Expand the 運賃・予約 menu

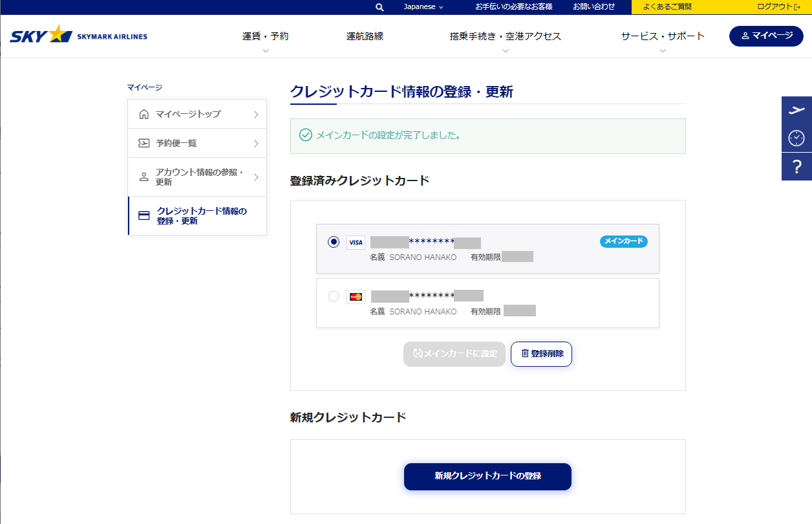point(265,37)
